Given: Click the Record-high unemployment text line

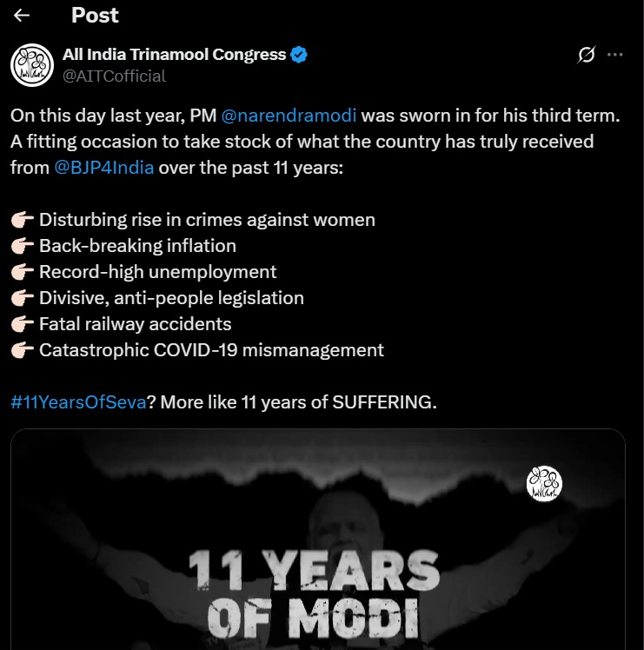Looking at the screenshot, I should point(157,272).
